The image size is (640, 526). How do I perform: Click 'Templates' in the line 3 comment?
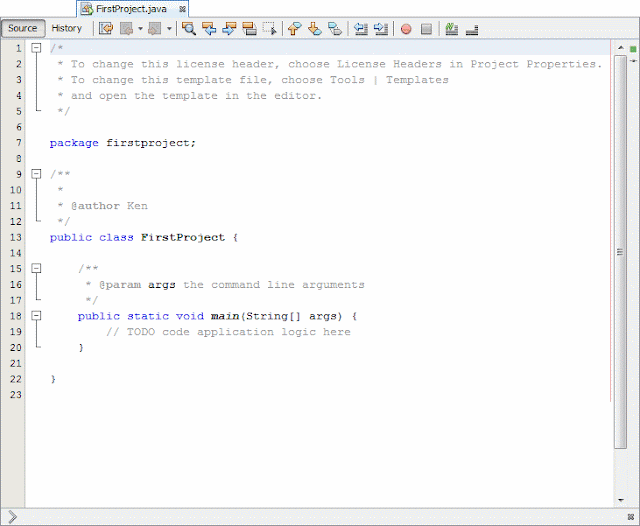(x=417, y=80)
